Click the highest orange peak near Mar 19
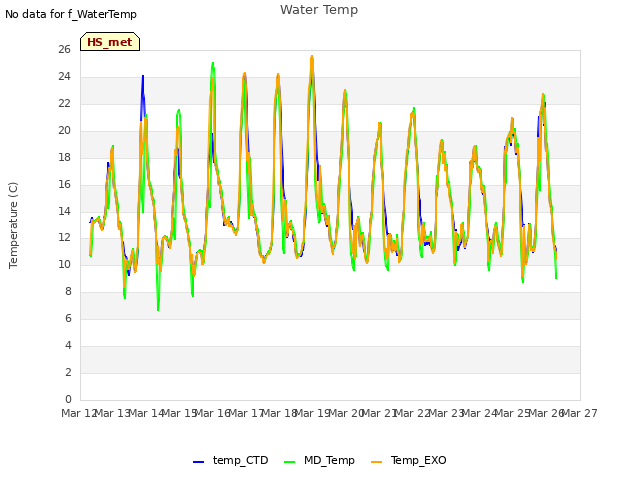This screenshot has width=640, height=480. tap(312, 57)
